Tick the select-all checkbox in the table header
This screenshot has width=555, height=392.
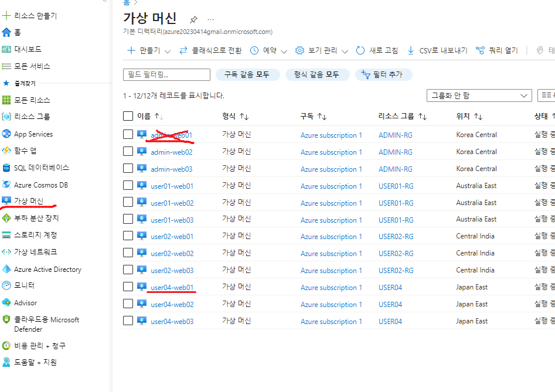point(128,116)
